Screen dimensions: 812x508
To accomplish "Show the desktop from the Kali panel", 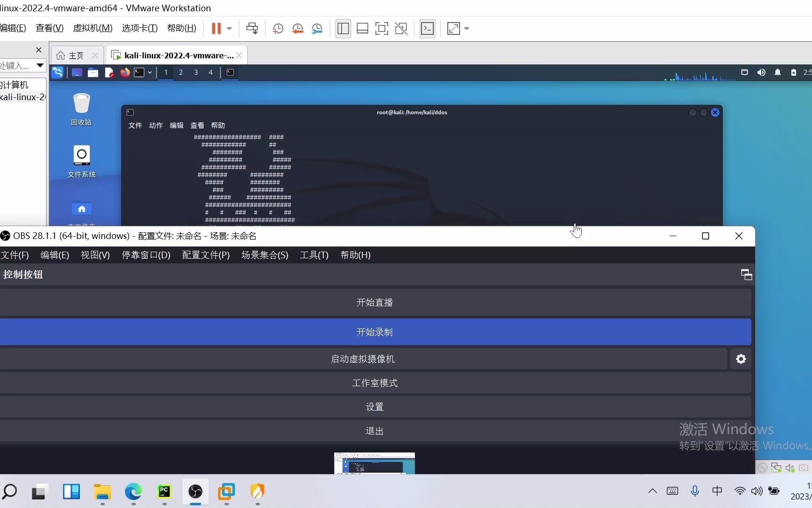I will coord(77,72).
